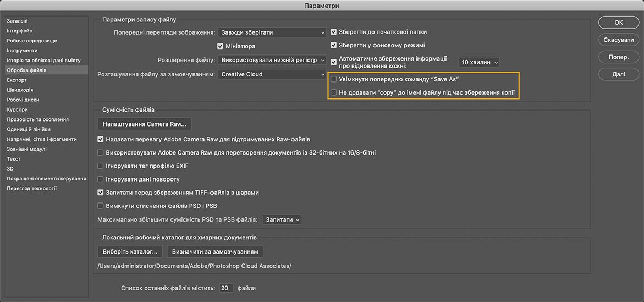This screenshot has height=302, width=644.
Task: Enable the legacy "Save As" command checkbox
Action: (x=334, y=79)
